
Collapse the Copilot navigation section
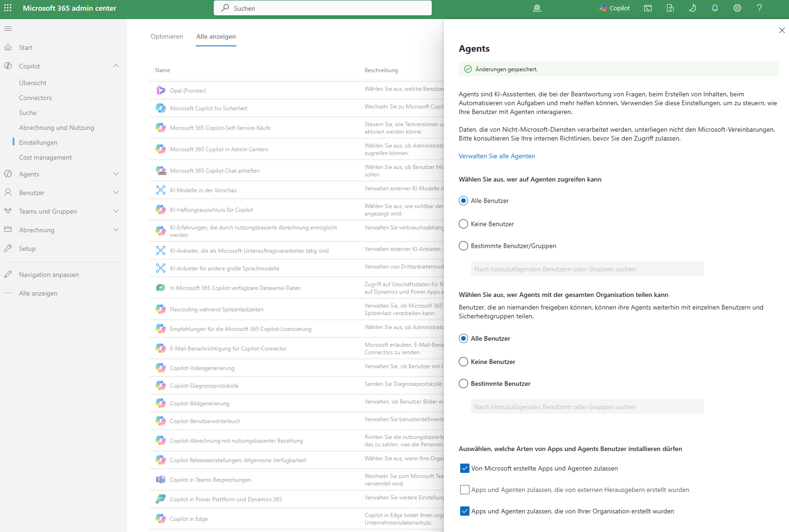[116, 66]
